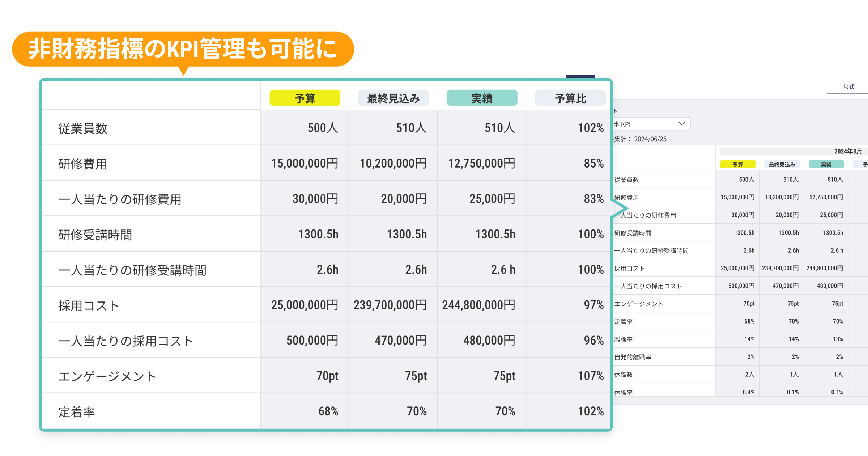Select 採用コスト row label in enlarged table
This screenshot has width=868, height=456.
89,306
